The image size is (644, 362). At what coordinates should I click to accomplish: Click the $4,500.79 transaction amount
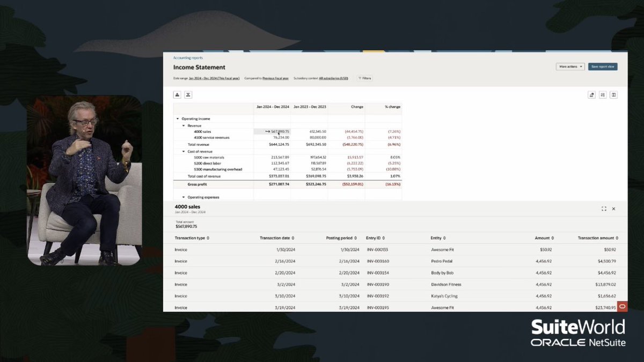607,261
